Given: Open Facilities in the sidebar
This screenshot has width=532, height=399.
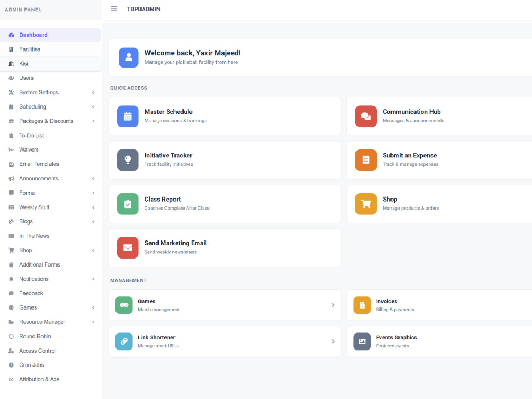Looking at the screenshot, I should [x=50, y=49].
